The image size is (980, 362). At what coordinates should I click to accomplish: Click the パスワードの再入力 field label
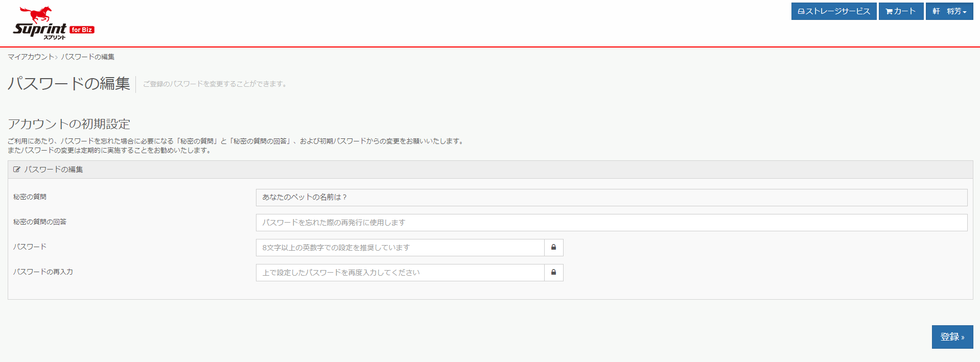43,272
